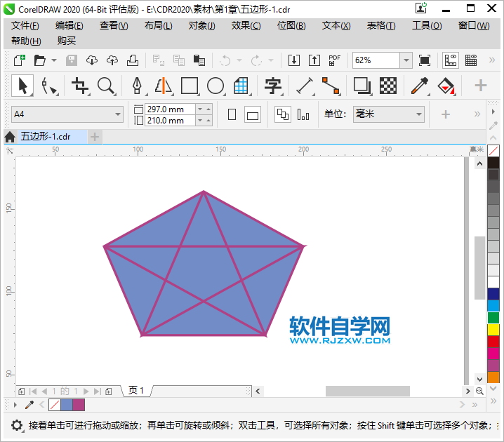Click the Export icon
Image resolution: width=504 pixels, height=442 pixels.
314,60
